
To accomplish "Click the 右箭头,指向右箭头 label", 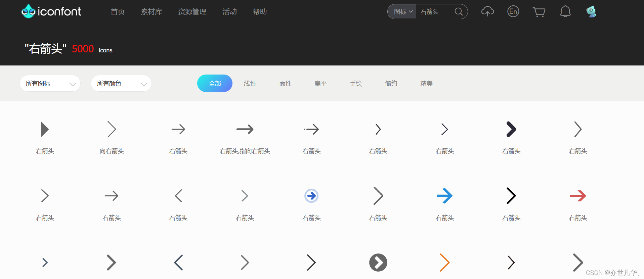I will 245,151.
